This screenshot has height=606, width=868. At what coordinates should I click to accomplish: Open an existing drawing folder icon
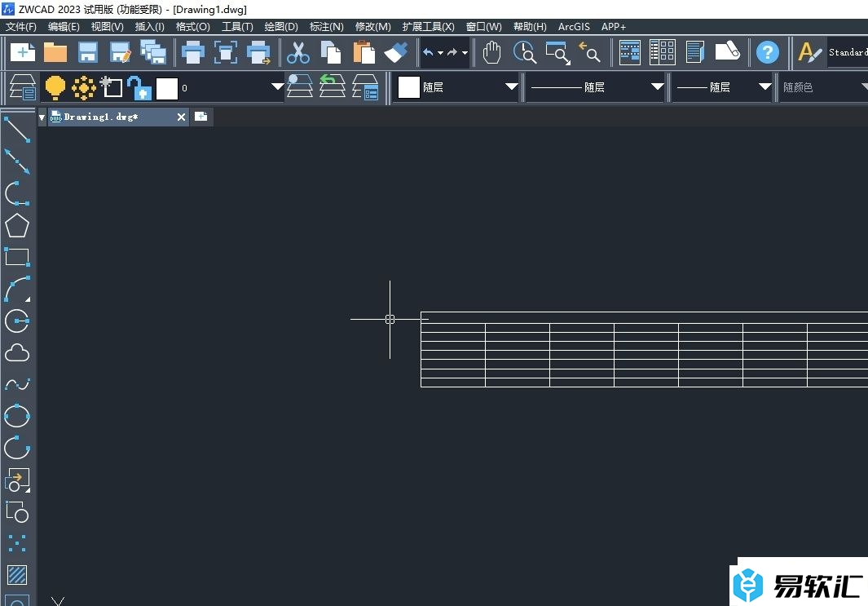pyautogui.click(x=55, y=53)
